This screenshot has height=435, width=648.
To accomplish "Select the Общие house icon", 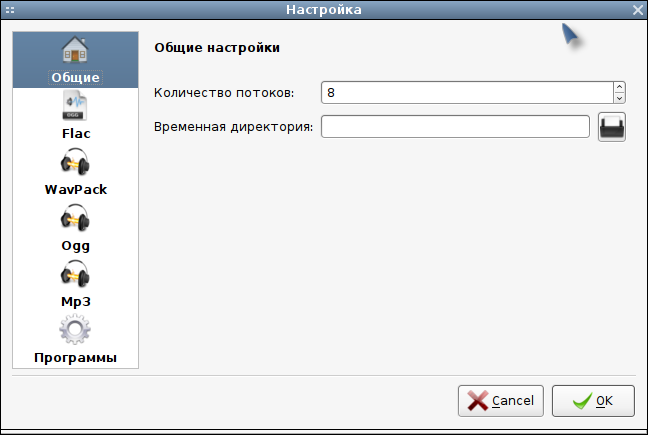I will coord(75,49).
